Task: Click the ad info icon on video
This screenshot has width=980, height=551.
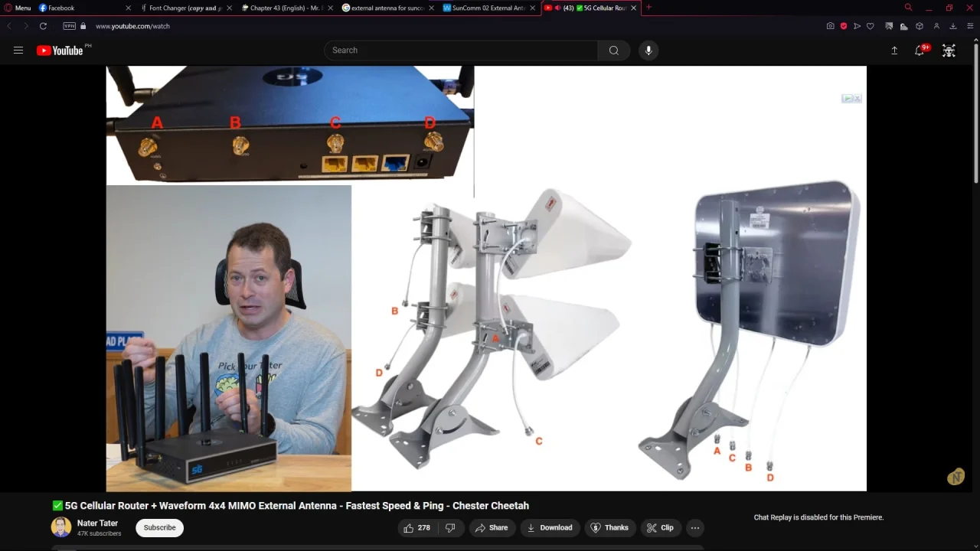Action: (x=847, y=98)
